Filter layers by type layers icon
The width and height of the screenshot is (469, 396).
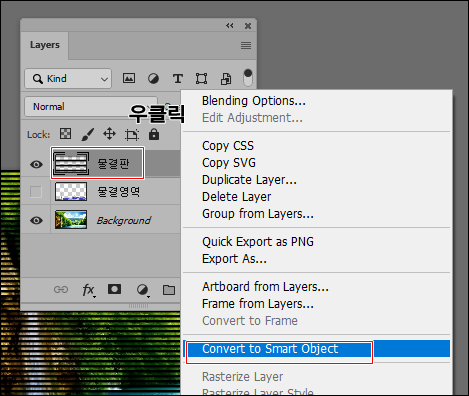tap(178, 79)
